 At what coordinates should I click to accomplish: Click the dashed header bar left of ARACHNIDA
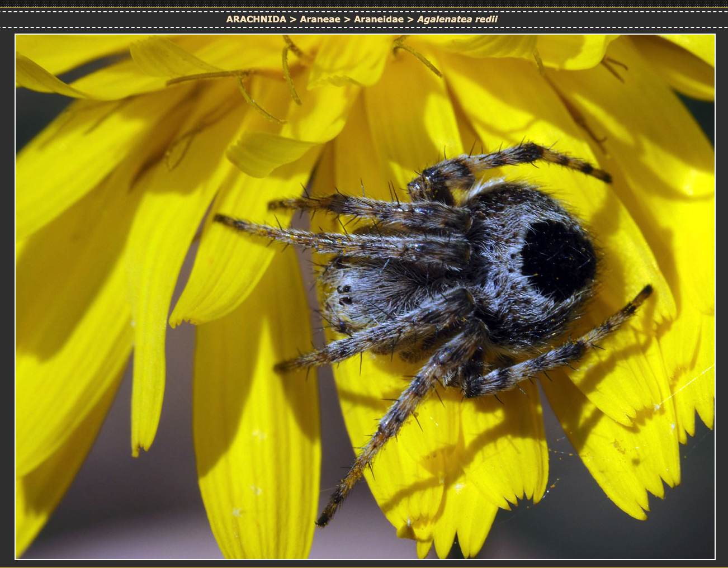pyautogui.click(x=112, y=20)
